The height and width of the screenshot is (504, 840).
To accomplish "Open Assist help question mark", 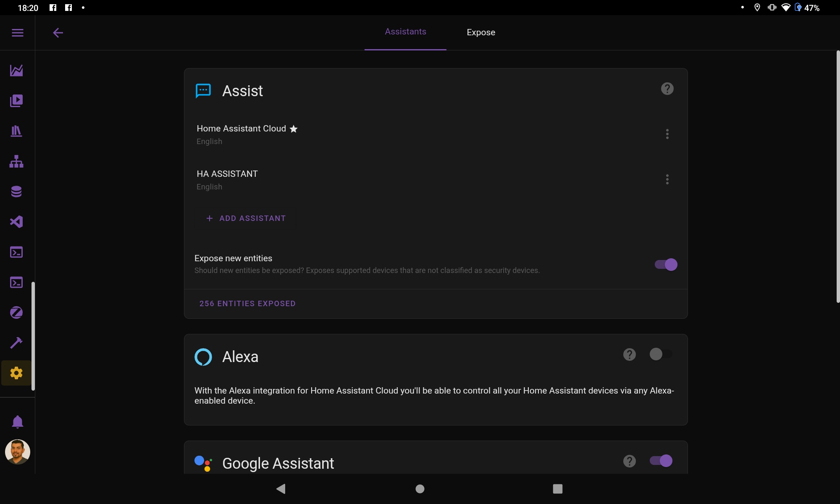I will pos(667,89).
